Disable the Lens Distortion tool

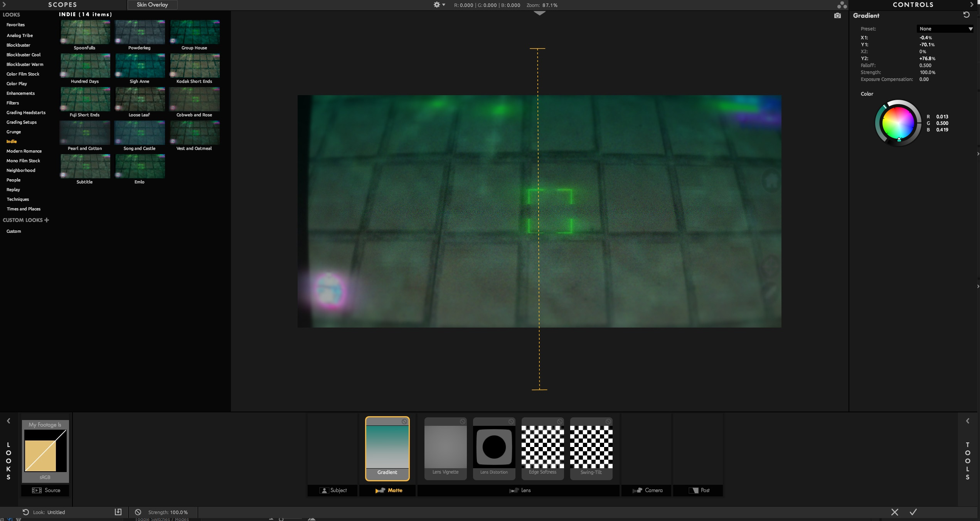click(511, 421)
